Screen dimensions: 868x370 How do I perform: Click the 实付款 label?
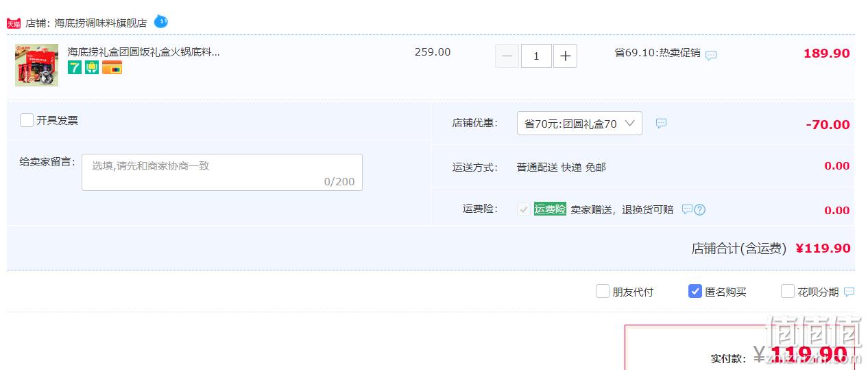point(728,358)
